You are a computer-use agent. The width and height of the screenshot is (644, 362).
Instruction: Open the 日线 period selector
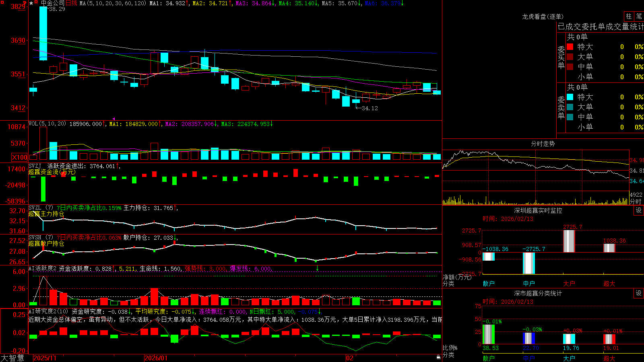tap(71, 3)
